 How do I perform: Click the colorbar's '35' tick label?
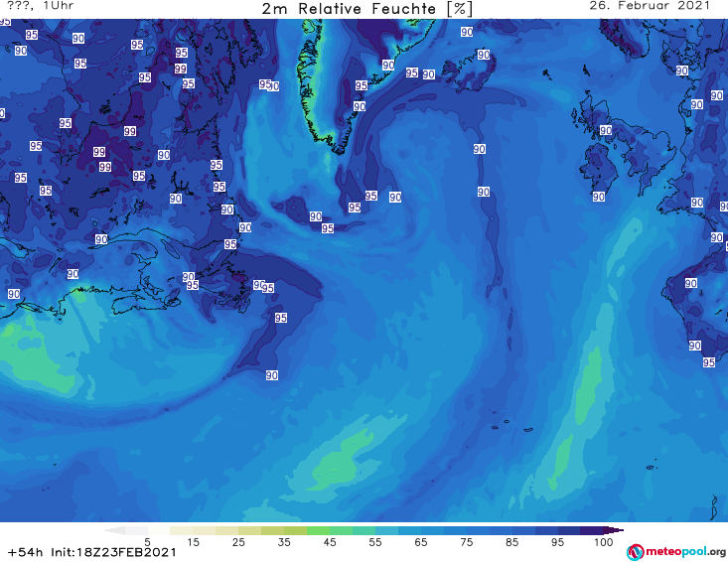click(x=284, y=542)
